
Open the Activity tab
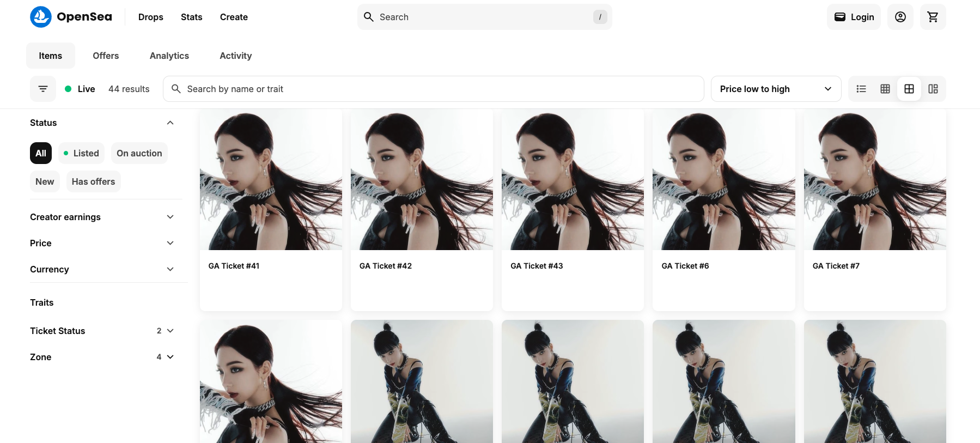pos(235,56)
